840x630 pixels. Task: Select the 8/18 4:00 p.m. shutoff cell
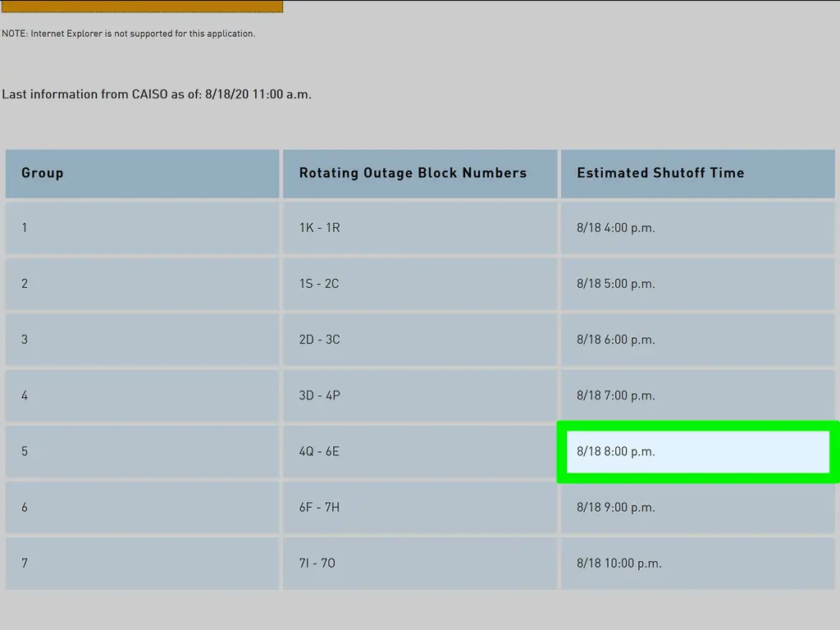coord(697,228)
